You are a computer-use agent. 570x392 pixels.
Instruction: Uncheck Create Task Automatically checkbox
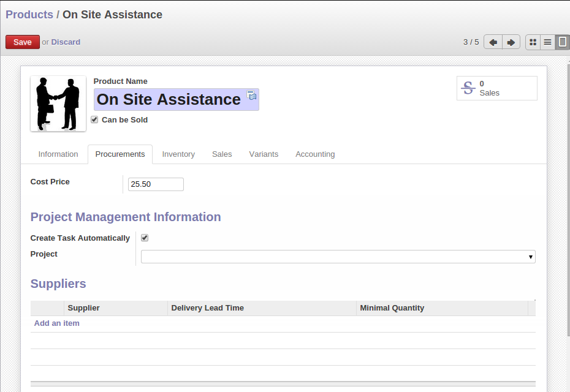click(x=145, y=238)
